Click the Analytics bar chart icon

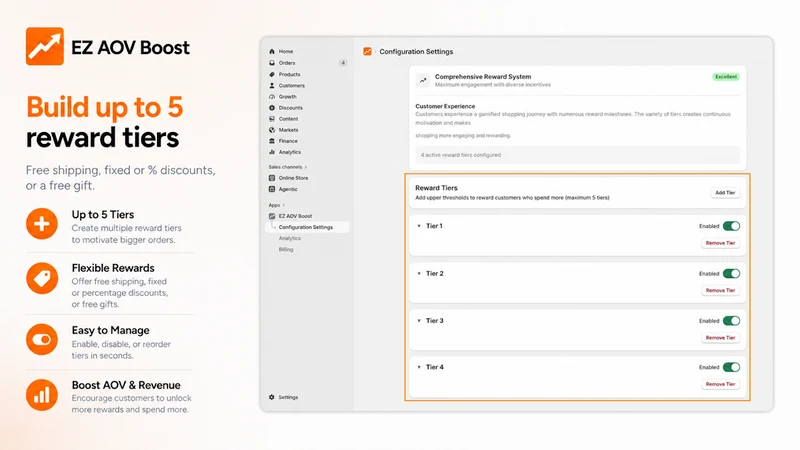coord(272,152)
